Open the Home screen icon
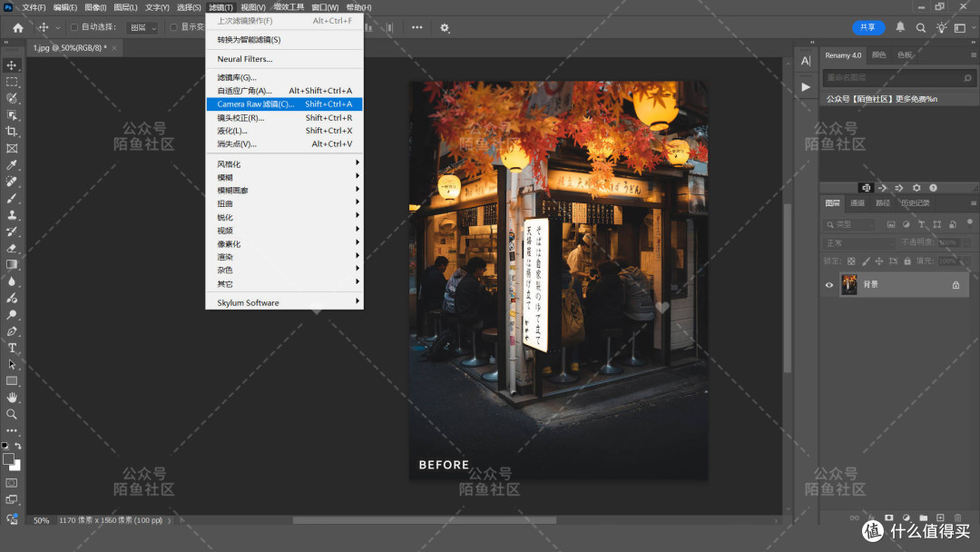Viewport: 980px width, 552px height. click(x=18, y=27)
